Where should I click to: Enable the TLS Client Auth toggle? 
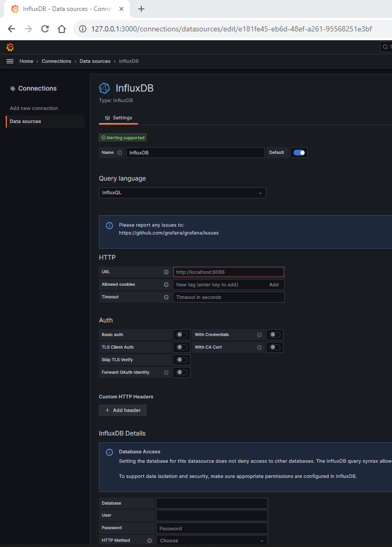click(182, 348)
